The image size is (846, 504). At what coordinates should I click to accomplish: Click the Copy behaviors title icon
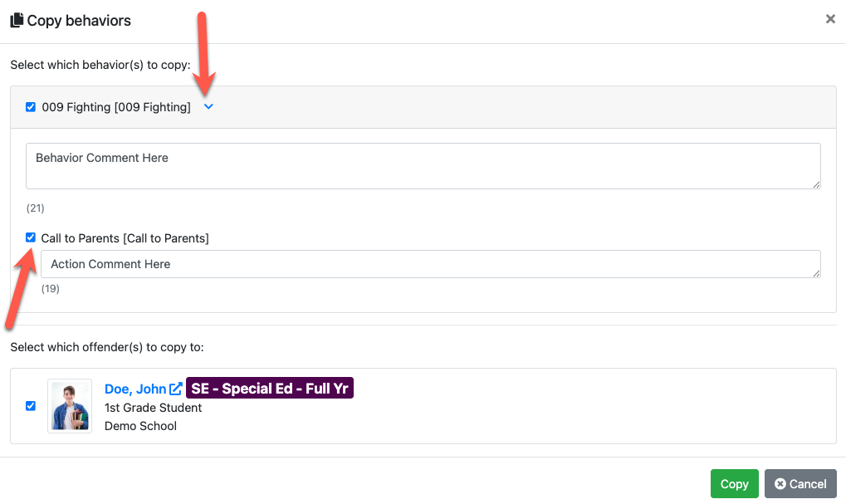click(x=17, y=21)
